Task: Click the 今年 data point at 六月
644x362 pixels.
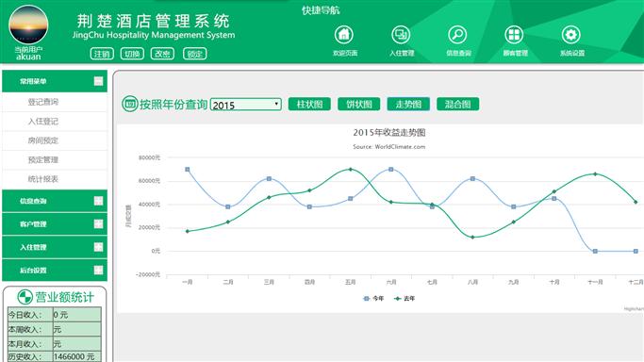Action: point(391,170)
